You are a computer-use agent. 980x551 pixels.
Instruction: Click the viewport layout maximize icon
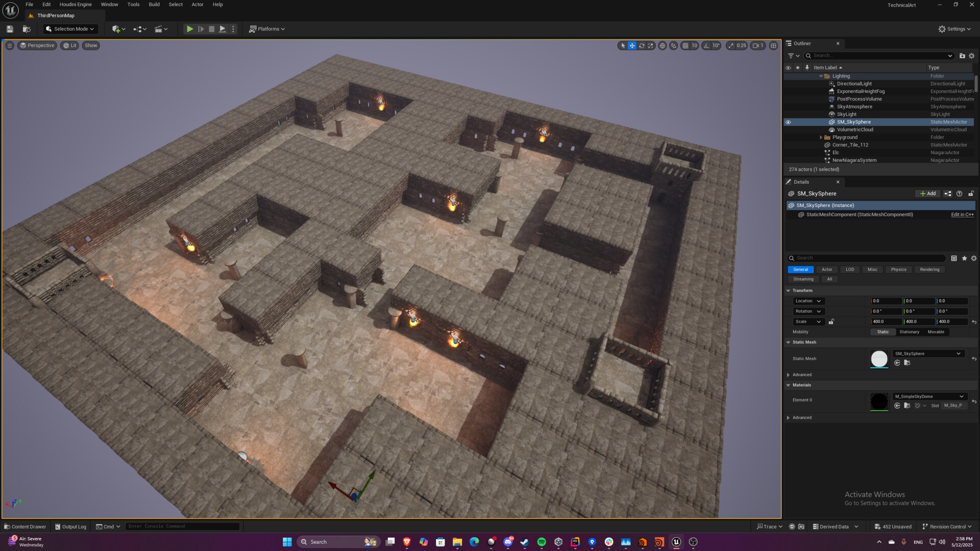(773, 45)
